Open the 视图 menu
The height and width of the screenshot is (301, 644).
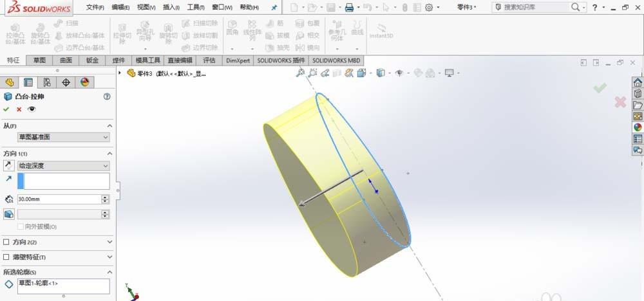146,7
